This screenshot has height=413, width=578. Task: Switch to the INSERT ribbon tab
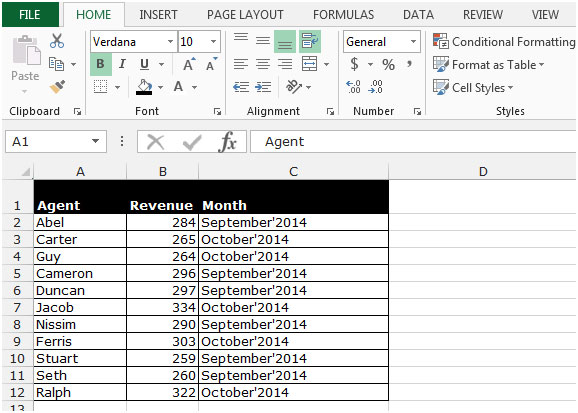[158, 15]
